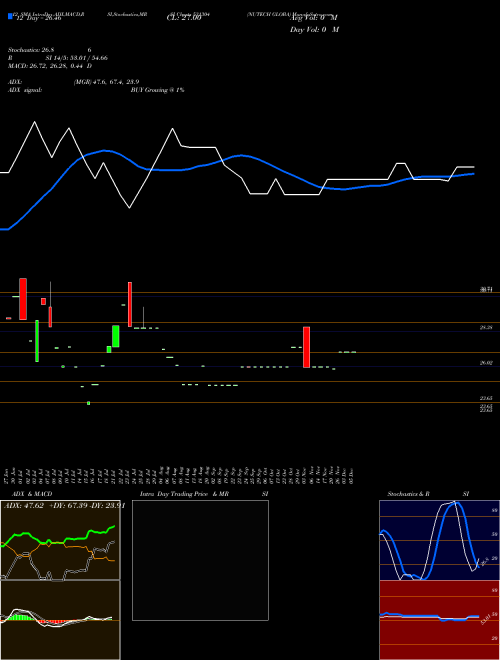The height and width of the screenshot is (660, 500).
Task: Select the '26.02' price level label
Action: (x=486, y=362)
